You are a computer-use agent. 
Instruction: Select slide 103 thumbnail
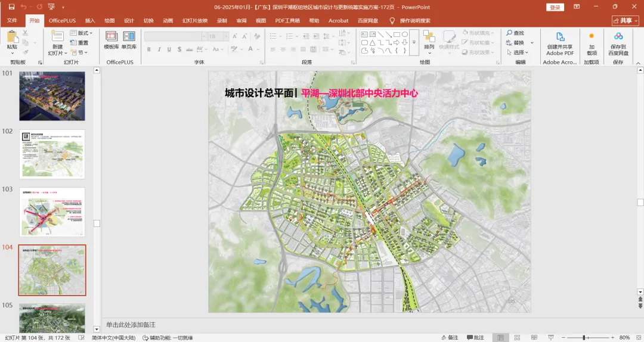(x=52, y=212)
